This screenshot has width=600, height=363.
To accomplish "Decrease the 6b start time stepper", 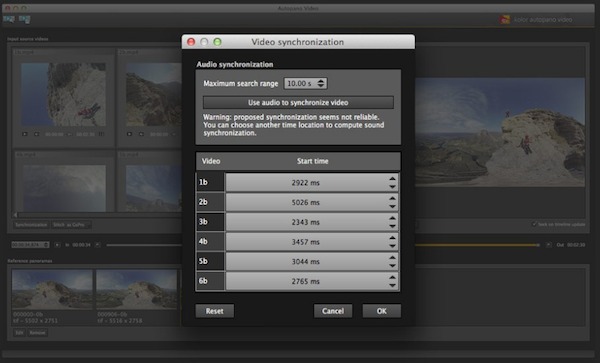I will (392, 285).
